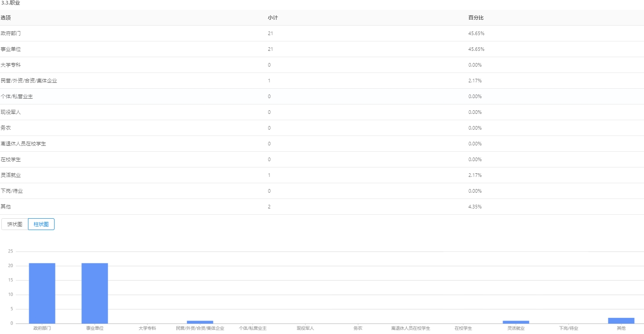Select the 政府部门 row in the table

pos(11,33)
